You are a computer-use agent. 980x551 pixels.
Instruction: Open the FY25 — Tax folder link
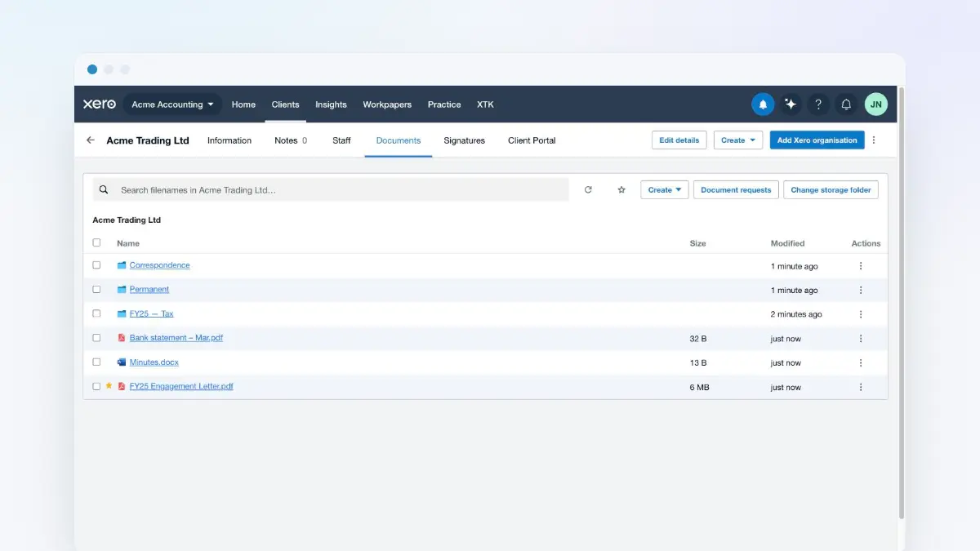(x=151, y=313)
